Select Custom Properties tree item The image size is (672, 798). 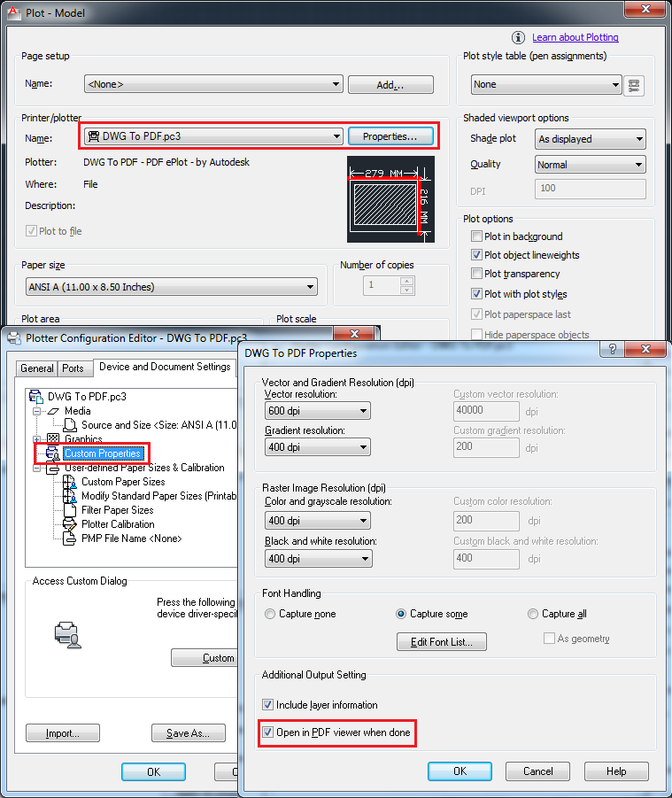point(102,453)
